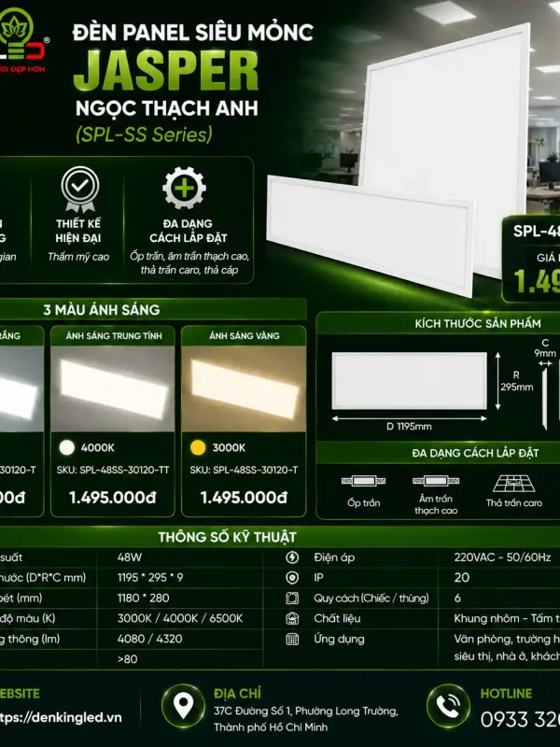Click the 220VAC - 50/60Hz value
Viewport: 560px width, 747px height.
(x=502, y=557)
